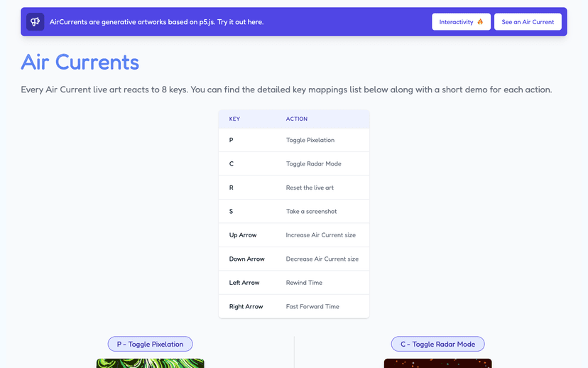Select the Right Arrow Fast Forward row
The image size is (588, 368).
click(294, 306)
